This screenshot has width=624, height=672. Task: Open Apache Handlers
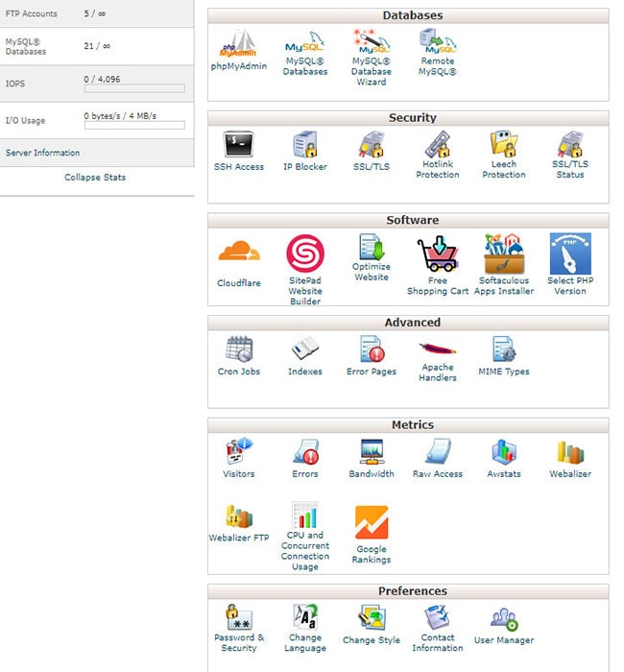click(438, 361)
